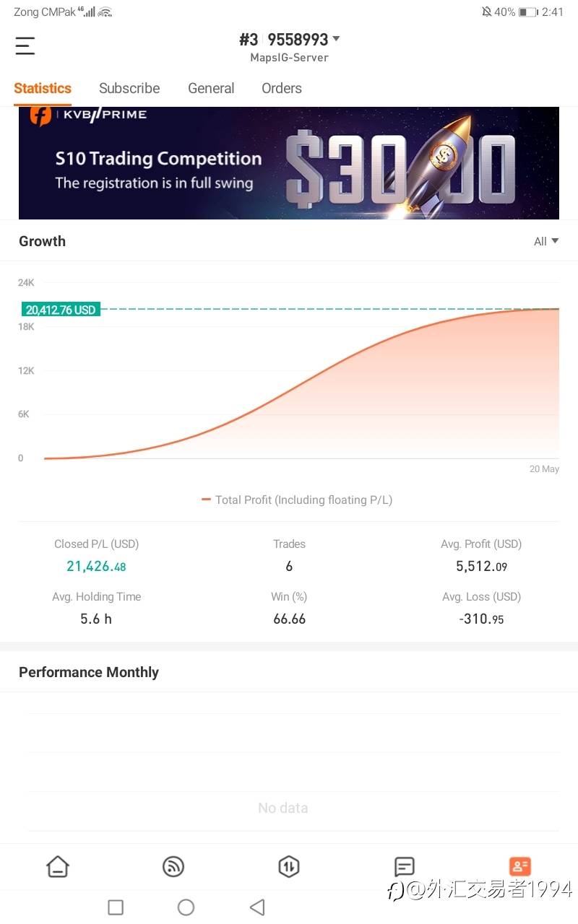578x924 pixels.
Task: Tap the Closed P/L value 21,426.48
Action: (x=96, y=567)
